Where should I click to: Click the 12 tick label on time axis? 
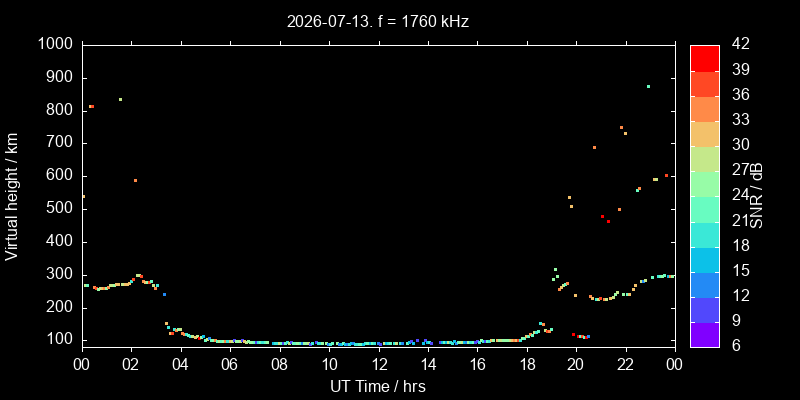[379, 365]
